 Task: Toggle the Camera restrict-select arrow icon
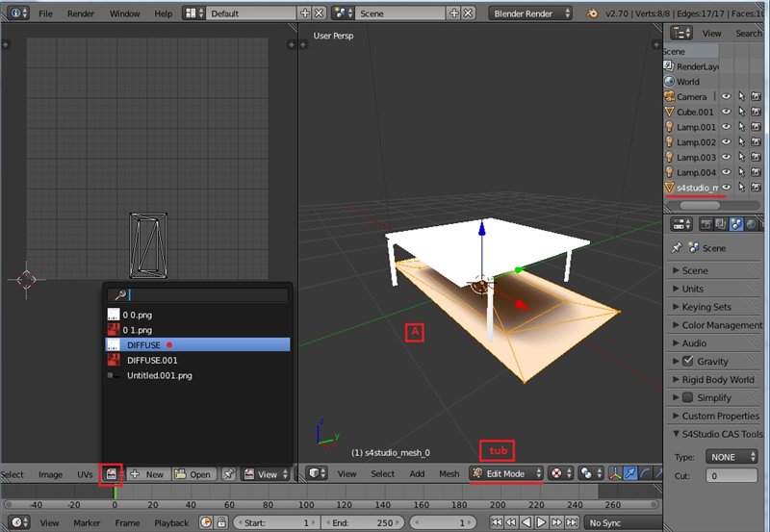(742, 97)
